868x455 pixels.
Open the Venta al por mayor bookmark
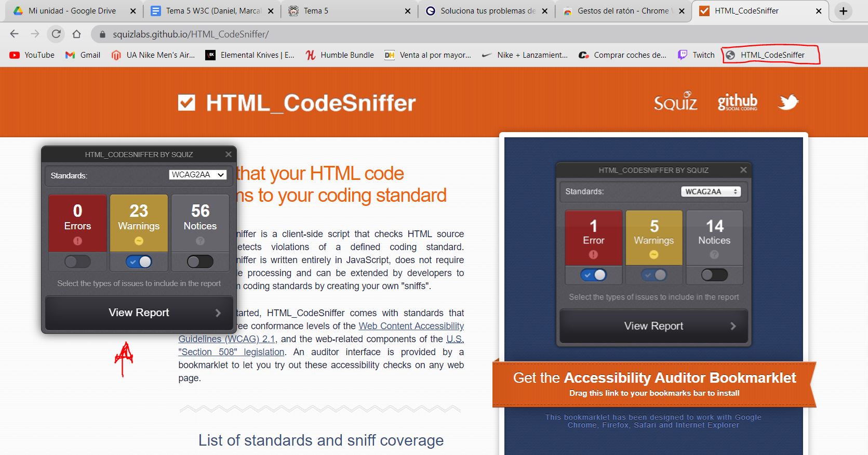click(x=428, y=55)
